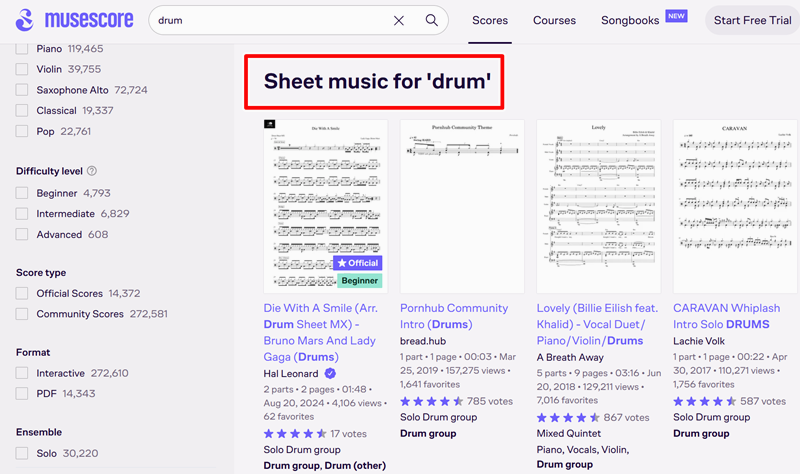Select 'Piano, Vocals, Violin,' instrument text
The width and height of the screenshot is (800, 474).
pyautogui.click(x=583, y=450)
